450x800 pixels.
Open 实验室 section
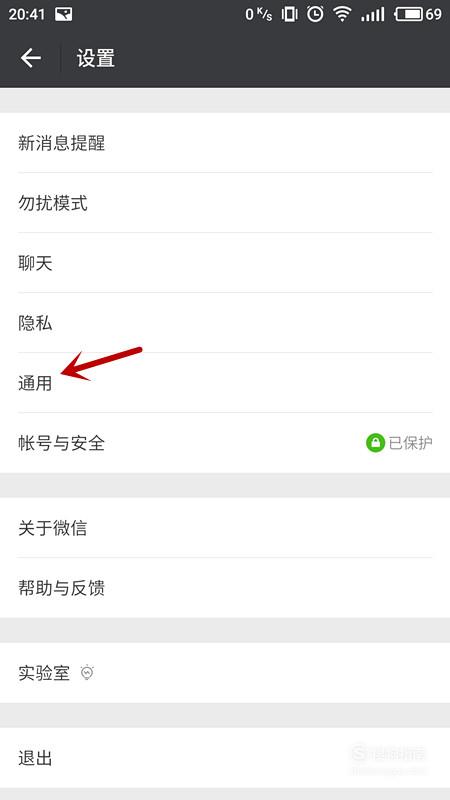pyautogui.click(x=225, y=673)
